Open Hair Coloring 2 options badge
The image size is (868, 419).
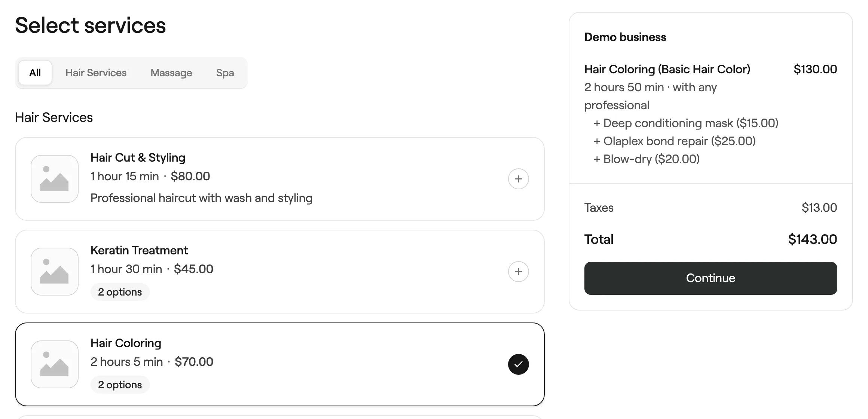[x=120, y=385]
